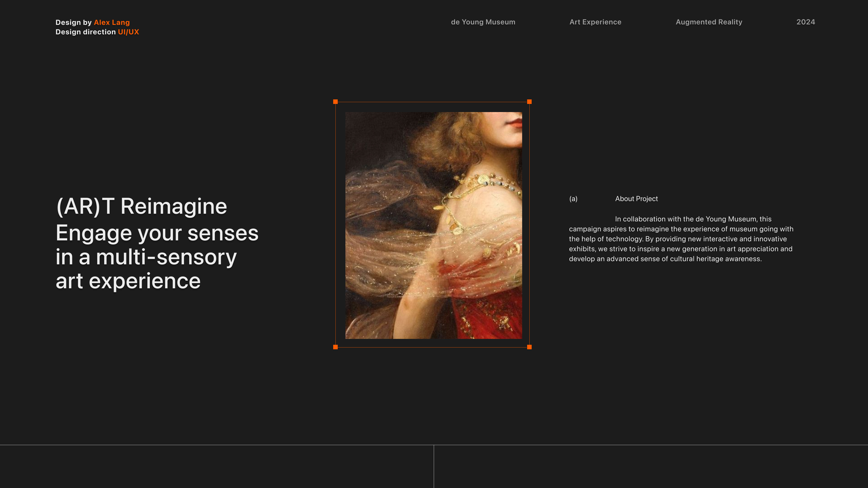Select the Art Experience header item

pos(595,22)
